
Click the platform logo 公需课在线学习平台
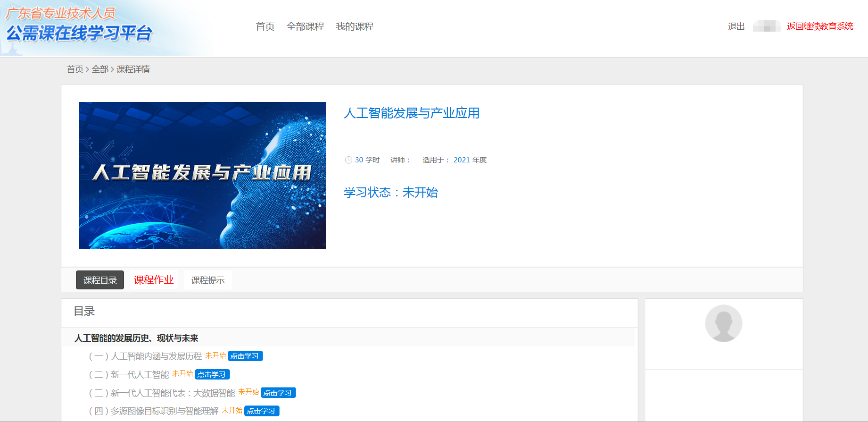[79, 33]
